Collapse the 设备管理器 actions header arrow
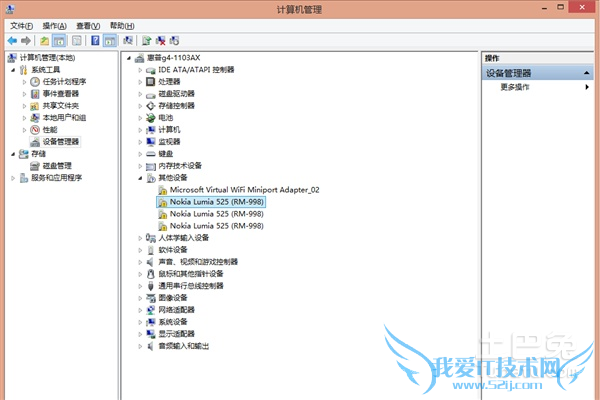Image resolution: width=600 pixels, height=400 pixels. tap(587, 73)
